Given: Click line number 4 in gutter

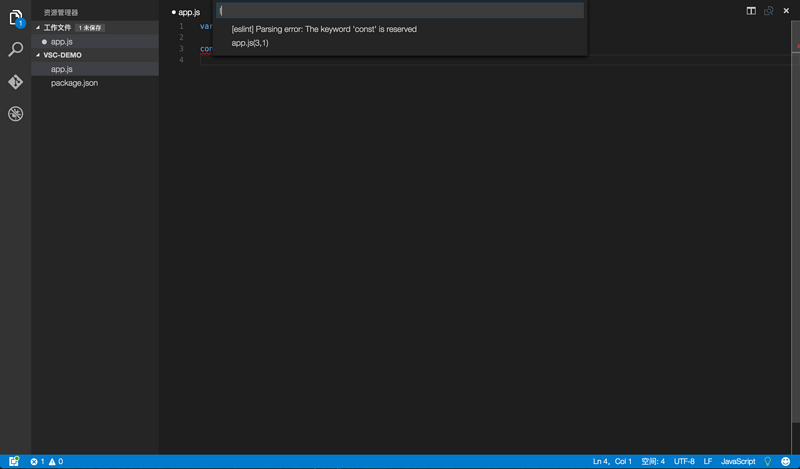Looking at the screenshot, I should pos(181,60).
